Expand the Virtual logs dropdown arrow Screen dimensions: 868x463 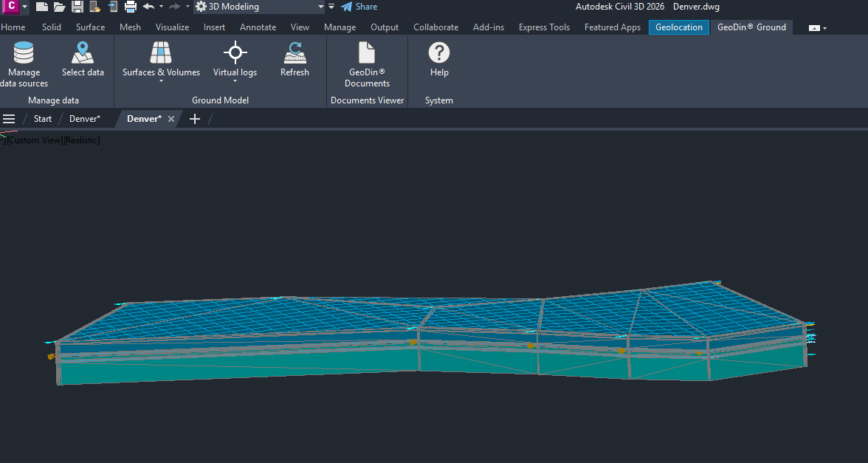click(235, 81)
